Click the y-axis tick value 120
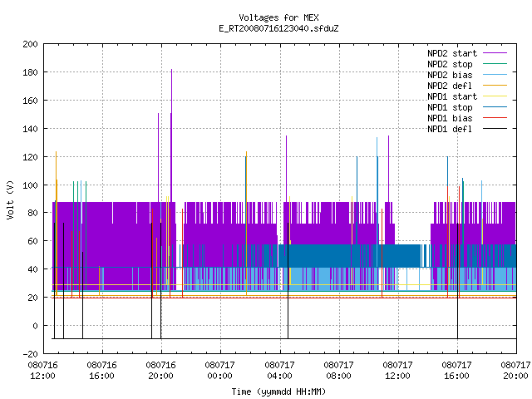532x399 pixels. 30,157
